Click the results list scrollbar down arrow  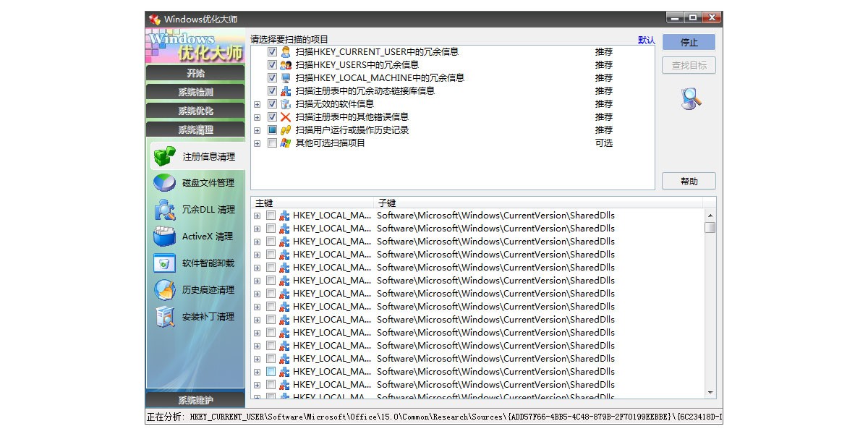click(x=710, y=392)
